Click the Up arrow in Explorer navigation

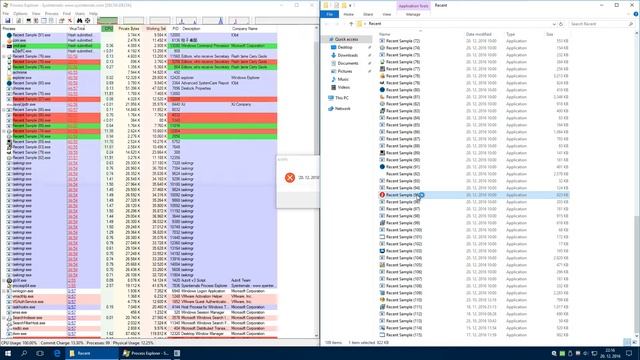[351, 24]
